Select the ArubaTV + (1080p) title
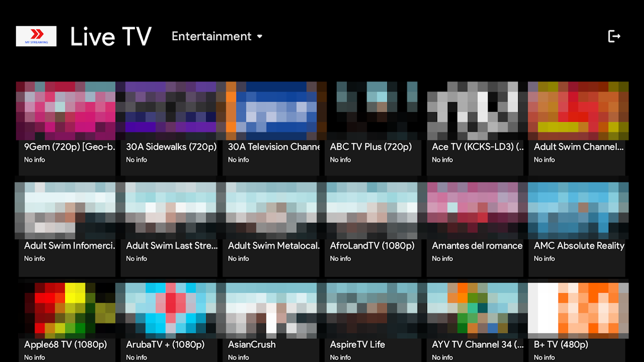Image resolution: width=644 pixels, height=362 pixels. coord(165,344)
